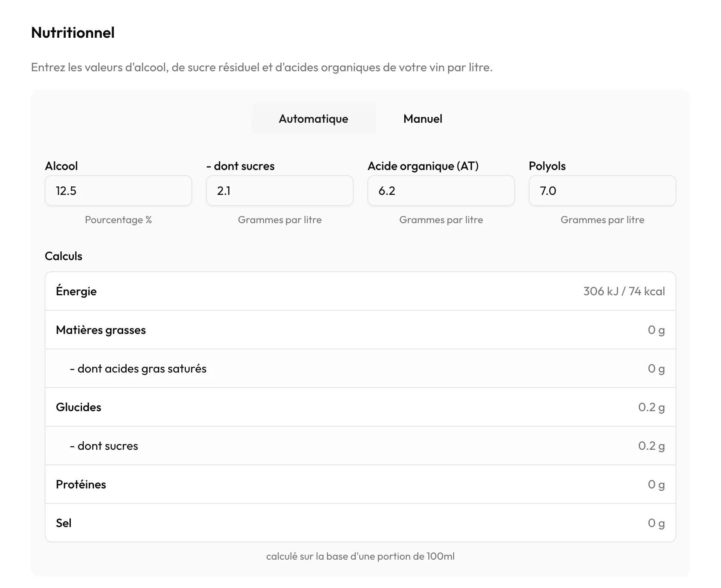
Task: Click Grammes par litre under Acide organique
Action: pos(441,220)
